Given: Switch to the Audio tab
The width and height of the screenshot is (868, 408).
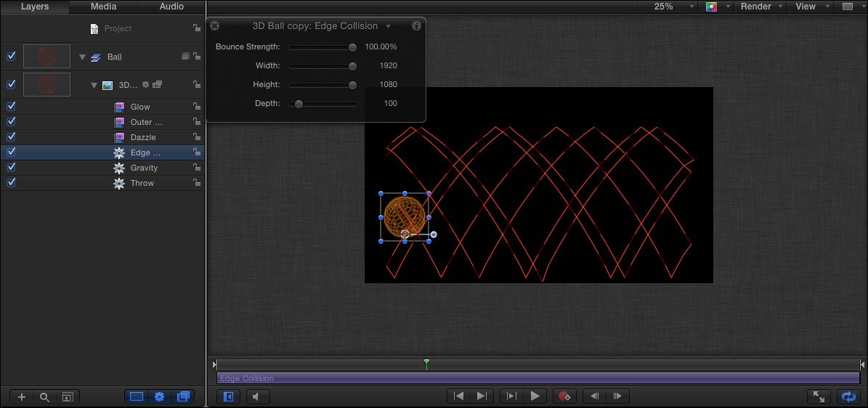Looking at the screenshot, I should coord(171,7).
